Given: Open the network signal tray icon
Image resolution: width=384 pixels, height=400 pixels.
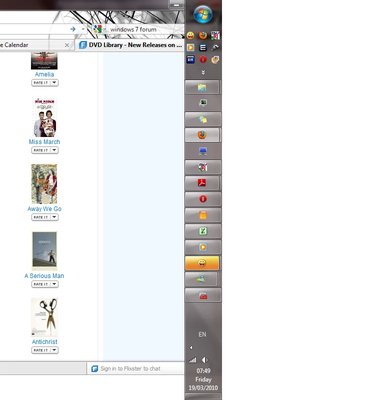Looking at the screenshot, I should pyautogui.click(x=193, y=360).
